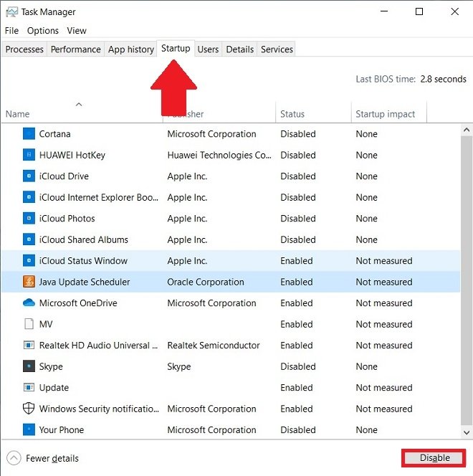Click None startup impact for Cortana
Image resolution: width=473 pixels, height=476 pixels.
366,134
